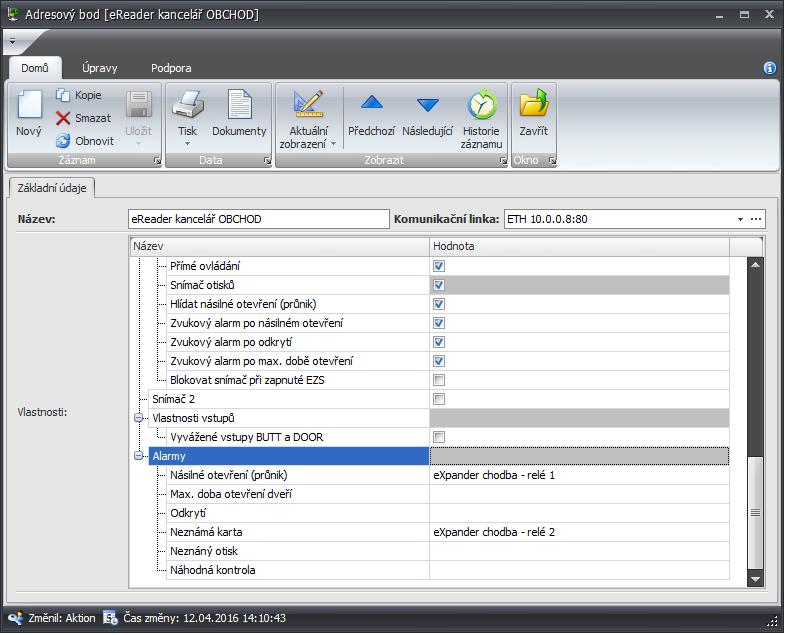Toggle Zvukový alarm po odkrytí checkbox
Image resolution: width=786 pixels, height=635 pixels.
(x=439, y=342)
